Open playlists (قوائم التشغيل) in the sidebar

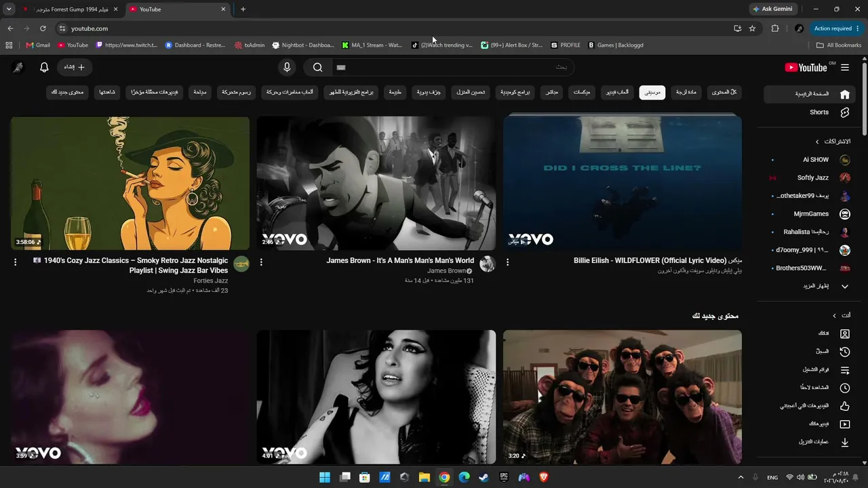(810, 370)
